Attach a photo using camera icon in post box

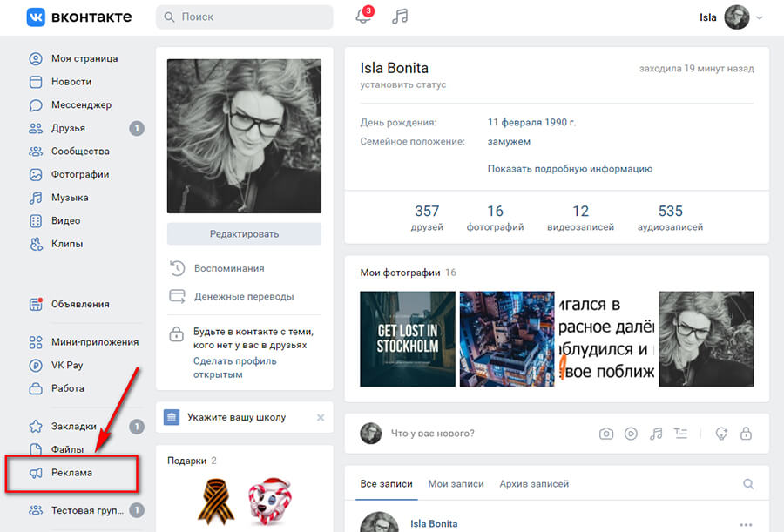point(606,434)
